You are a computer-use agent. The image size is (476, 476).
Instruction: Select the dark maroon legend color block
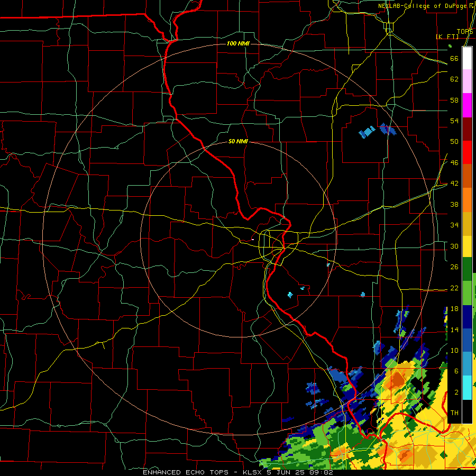coord(467,129)
